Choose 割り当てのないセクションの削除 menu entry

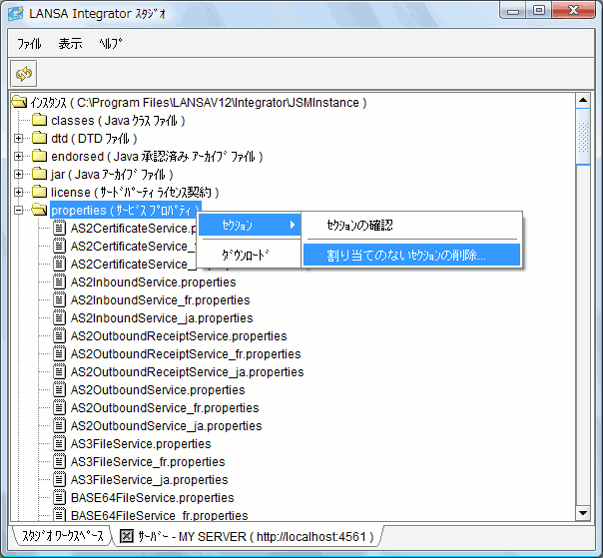coord(411,255)
